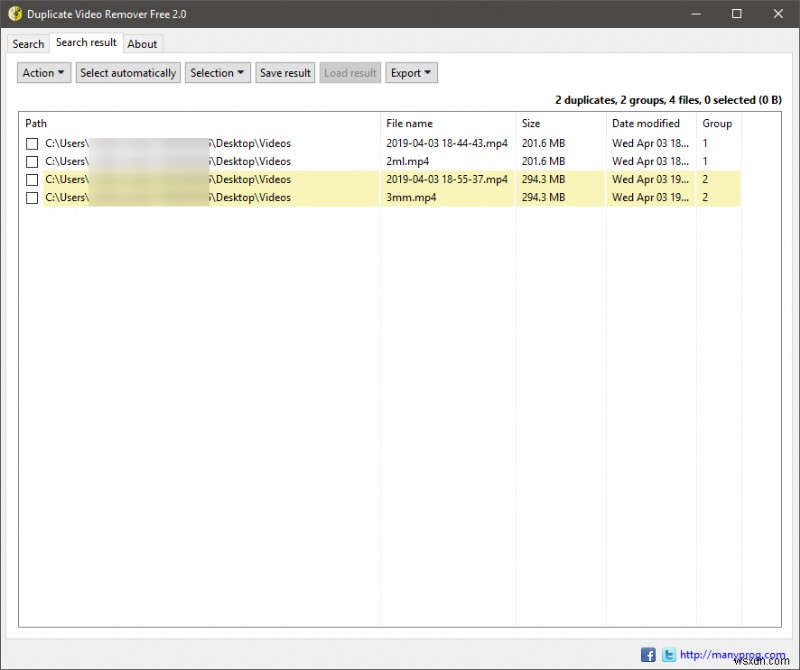The height and width of the screenshot is (670, 800).
Task: Open the Export dropdown
Action: (411, 73)
